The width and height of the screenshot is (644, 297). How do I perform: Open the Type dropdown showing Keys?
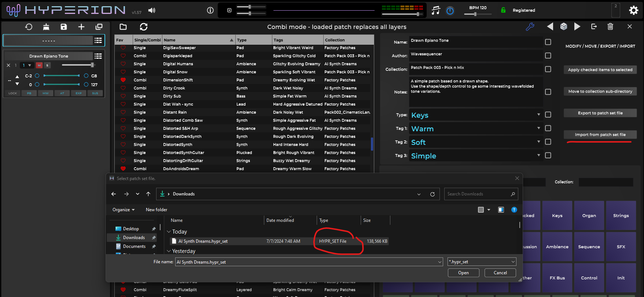[476, 115]
